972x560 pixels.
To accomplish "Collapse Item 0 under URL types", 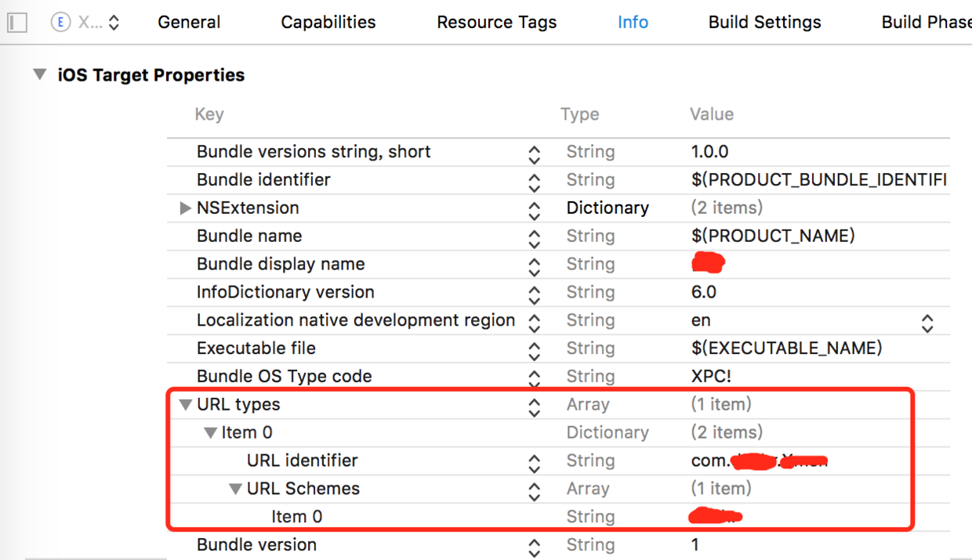I will click(210, 433).
